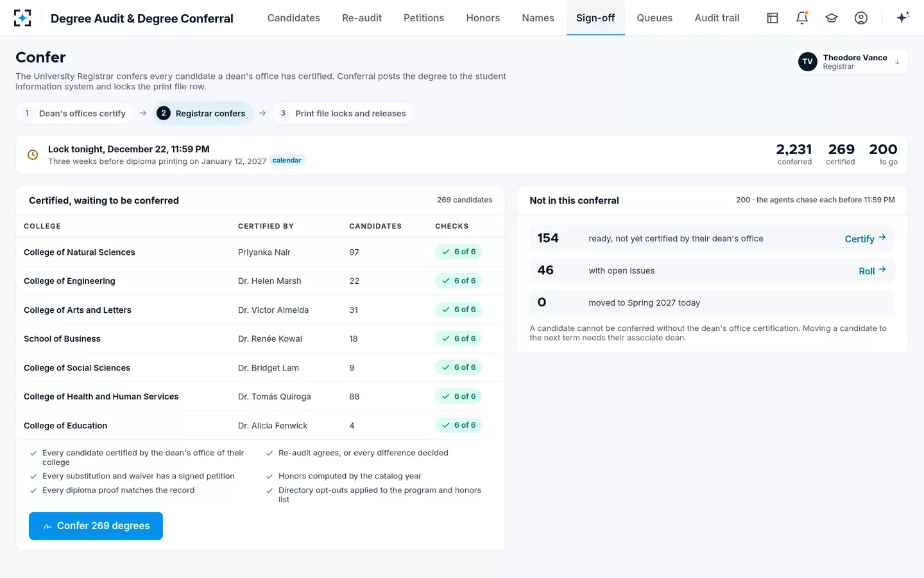Click the College of Social Sciences row name
This screenshot has width=924, height=578.
tap(77, 368)
